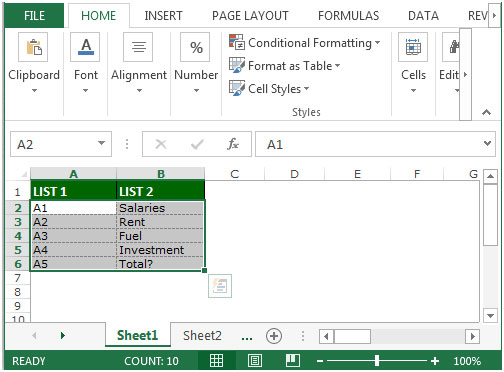Screen dimensions: 504x372
Task: Click the zoom slider handle
Action: (x=377, y=360)
